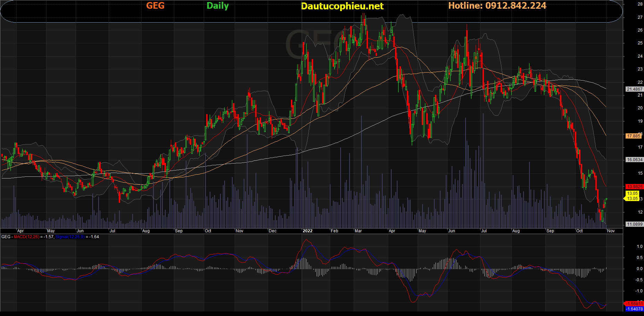Click the 0.0 level on MACD axis
The width and height of the screenshot is (644, 316).
pos(639,269)
